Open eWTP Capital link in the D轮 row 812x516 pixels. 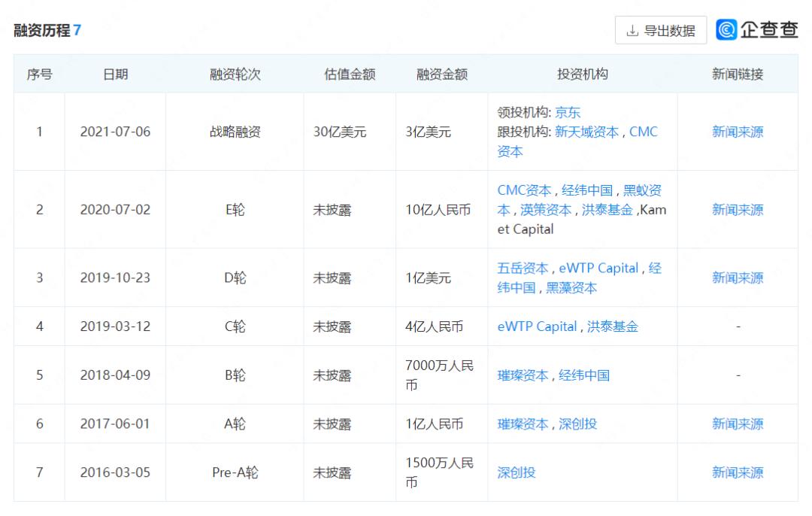598,268
